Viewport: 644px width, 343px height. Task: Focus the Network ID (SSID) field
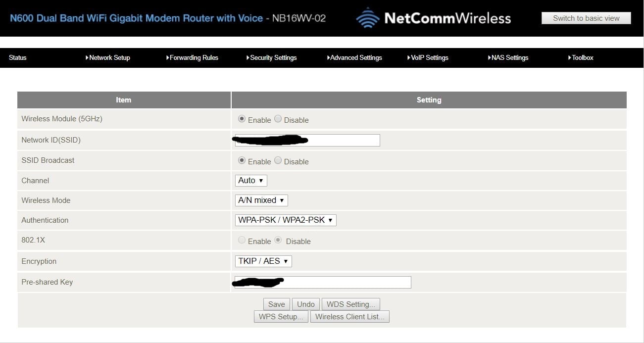[x=307, y=140]
